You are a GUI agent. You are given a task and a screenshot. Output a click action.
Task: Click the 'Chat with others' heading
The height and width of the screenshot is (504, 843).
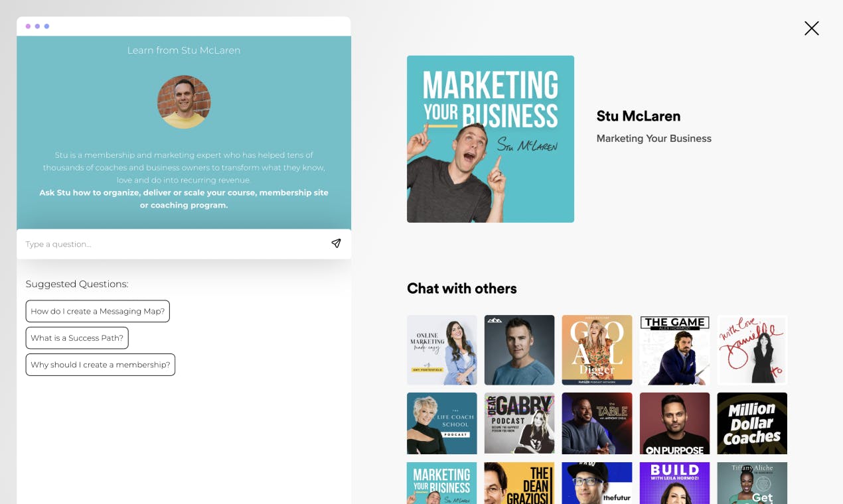tap(462, 288)
